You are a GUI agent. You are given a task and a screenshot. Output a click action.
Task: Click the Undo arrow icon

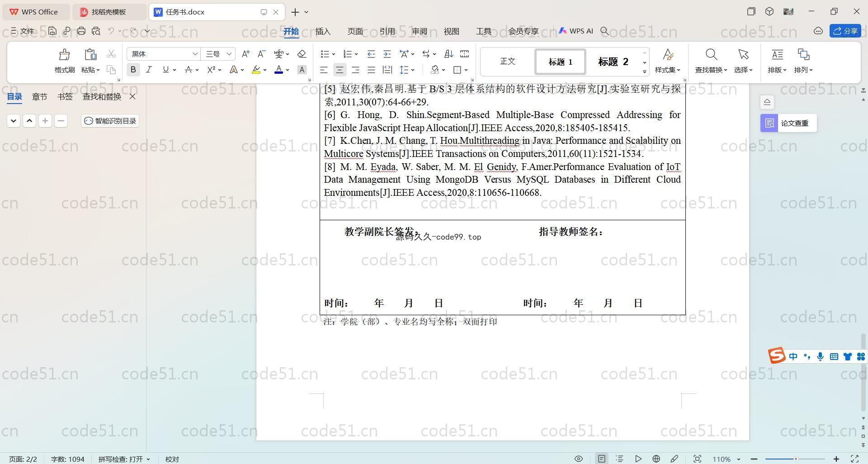tap(111, 31)
